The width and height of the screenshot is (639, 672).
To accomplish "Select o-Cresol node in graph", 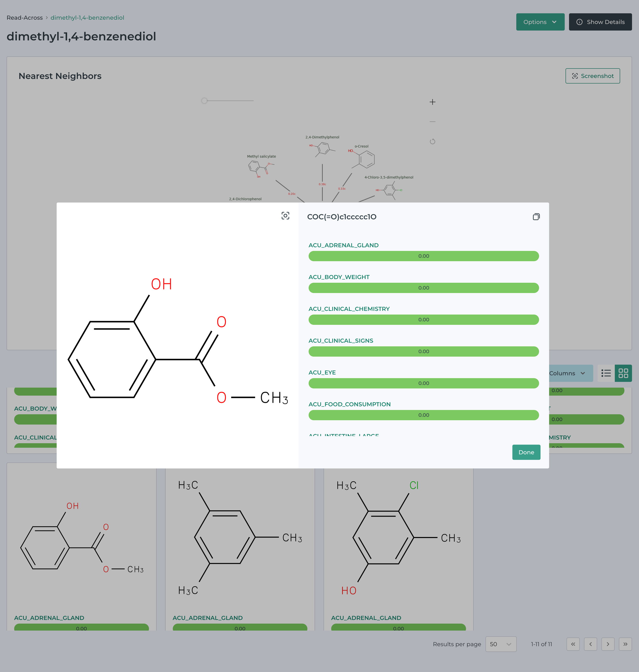I will [x=362, y=157].
